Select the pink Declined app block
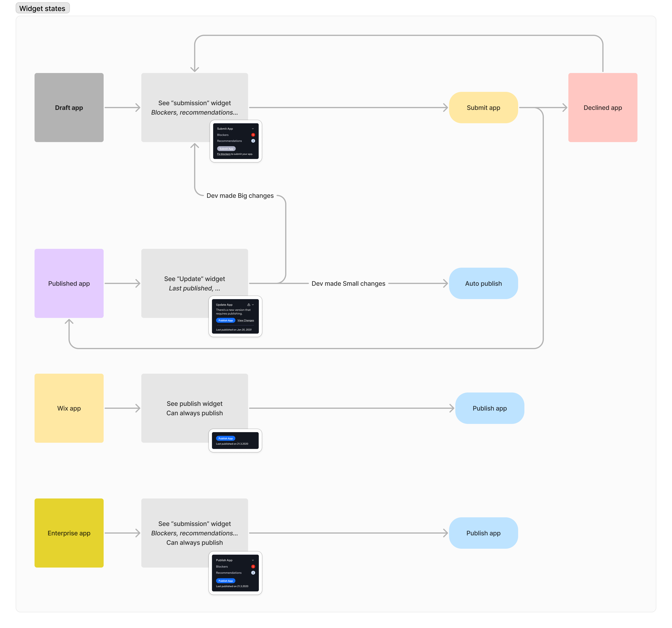 click(x=603, y=108)
